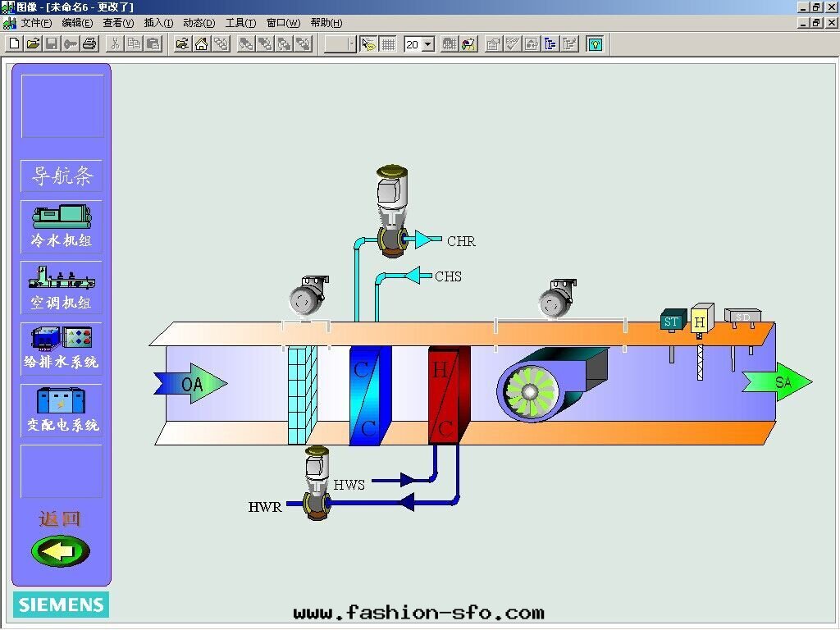Screen dimensions: 840x630
Task: Click the lightbulb icon in the toolbar
Action: [595, 43]
